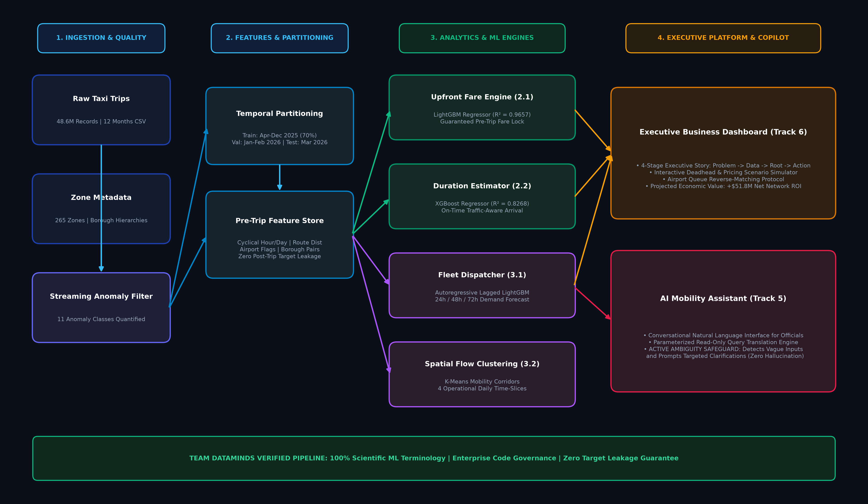Click 'Autoregressive Lagged LightGBM' text

tap(482, 293)
